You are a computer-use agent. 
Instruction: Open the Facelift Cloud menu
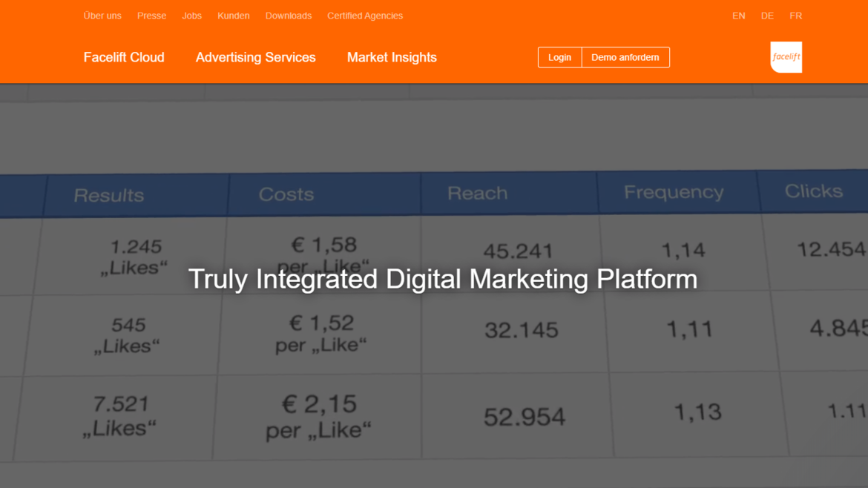click(124, 57)
